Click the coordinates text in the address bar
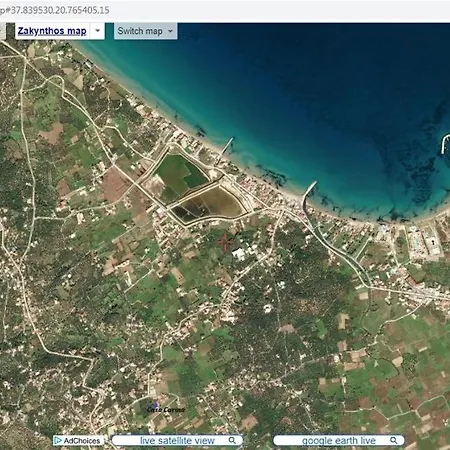 pyautogui.click(x=54, y=10)
